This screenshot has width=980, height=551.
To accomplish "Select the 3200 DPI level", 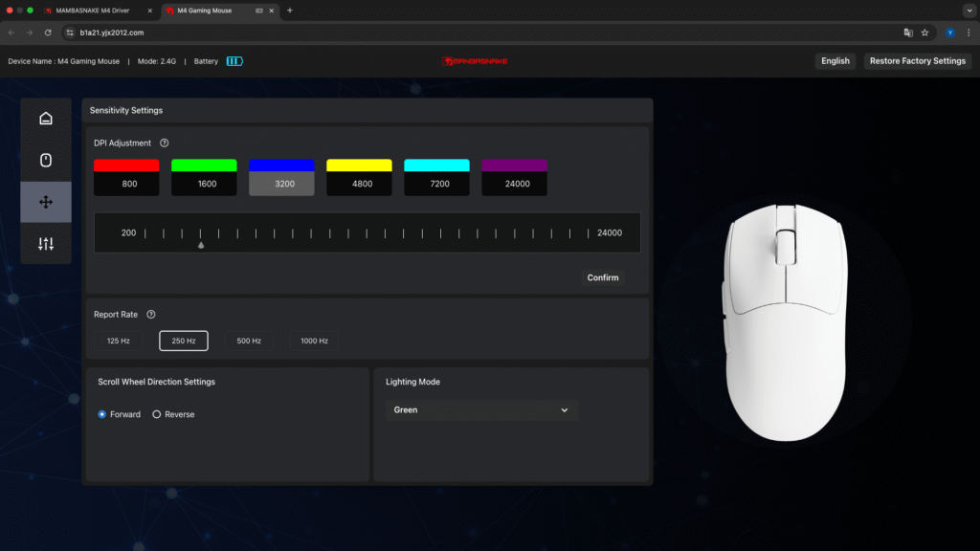I will click(281, 184).
